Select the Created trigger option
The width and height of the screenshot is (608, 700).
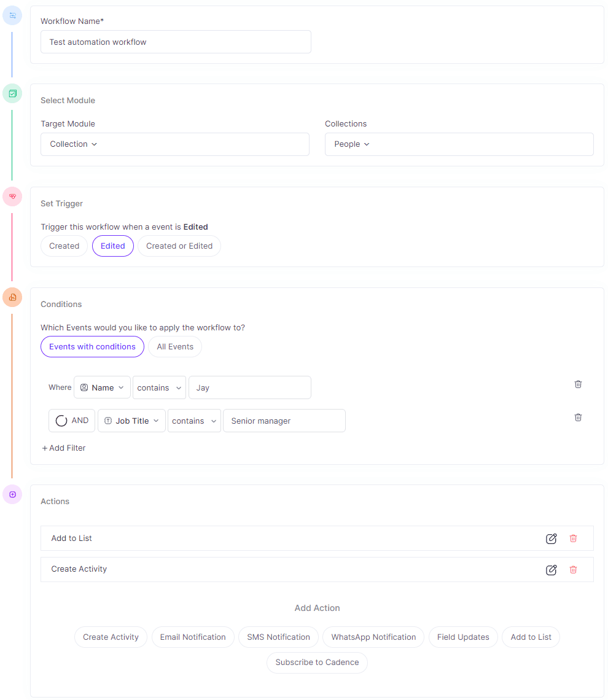pyautogui.click(x=63, y=246)
